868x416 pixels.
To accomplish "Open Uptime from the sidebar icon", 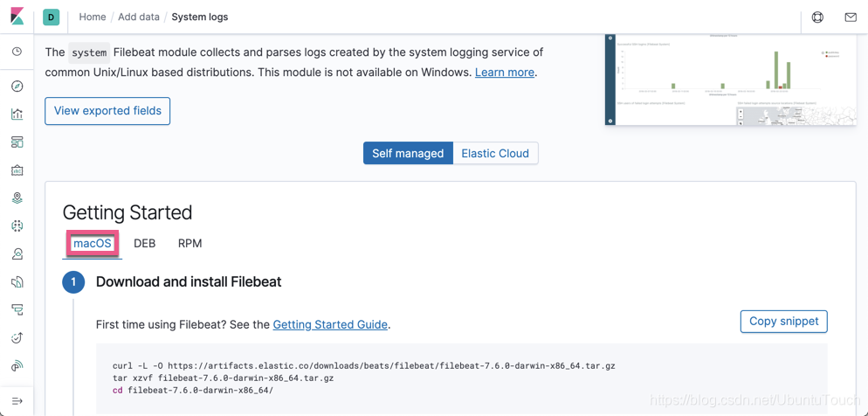I will (x=17, y=337).
